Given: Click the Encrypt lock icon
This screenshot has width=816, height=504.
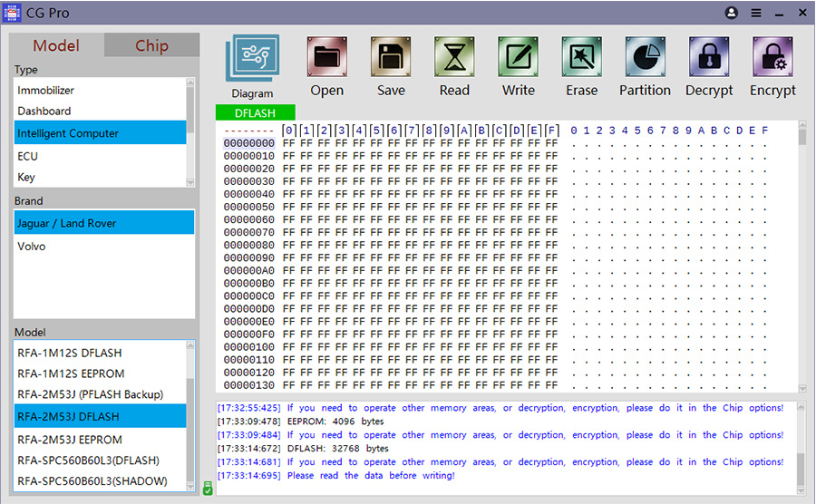Looking at the screenshot, I should tap(772, 58).
